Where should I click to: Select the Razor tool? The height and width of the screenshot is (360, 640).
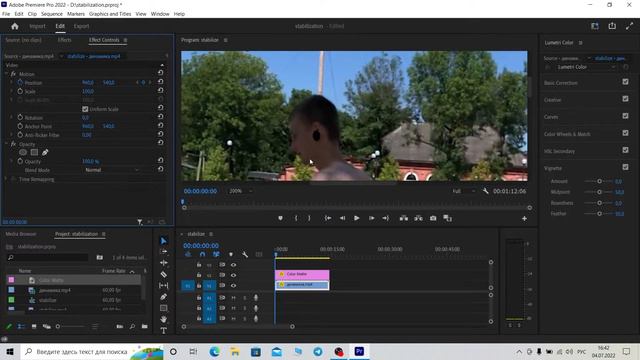coord(163,274)
